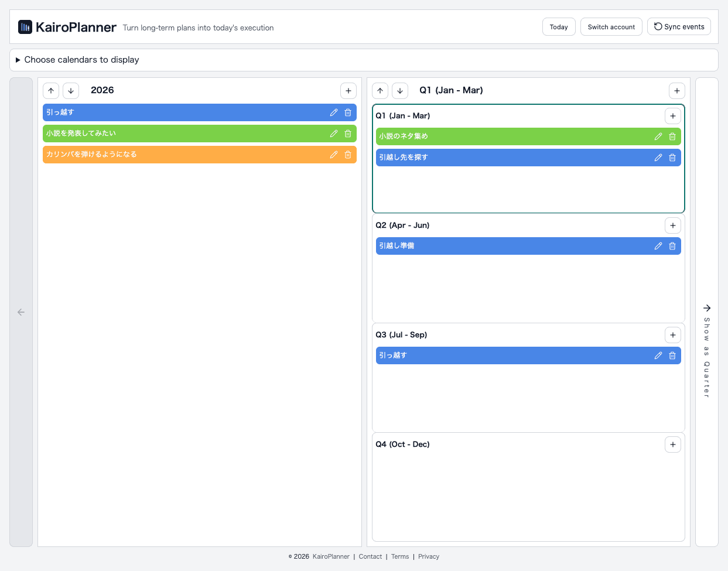The width and height of the screenshot is (728, 571).
Task: Click Show as Quarter side panel
Action: [x=707, y=312]
